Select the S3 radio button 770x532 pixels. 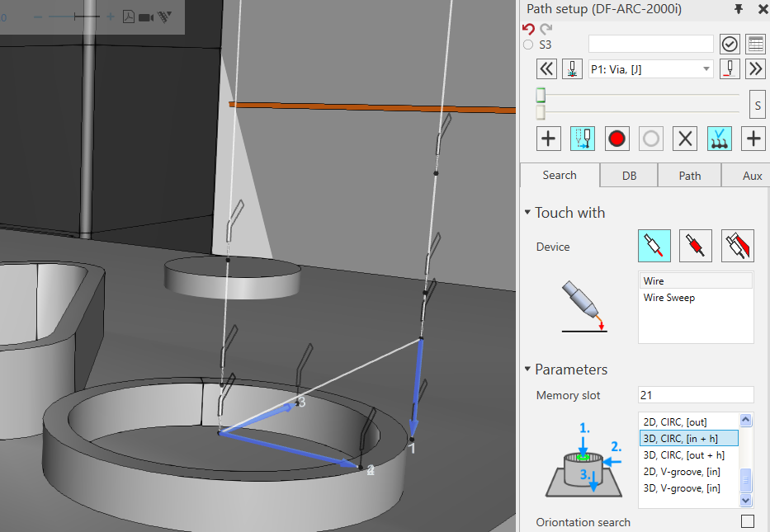pyautogui.click(x=528, y=45)
